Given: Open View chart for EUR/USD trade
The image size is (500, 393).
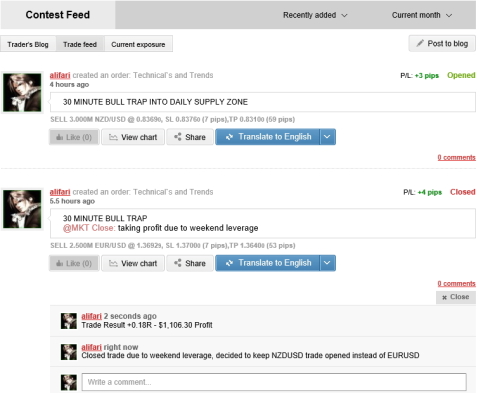Looking at the screenshot, I should 133,263.
